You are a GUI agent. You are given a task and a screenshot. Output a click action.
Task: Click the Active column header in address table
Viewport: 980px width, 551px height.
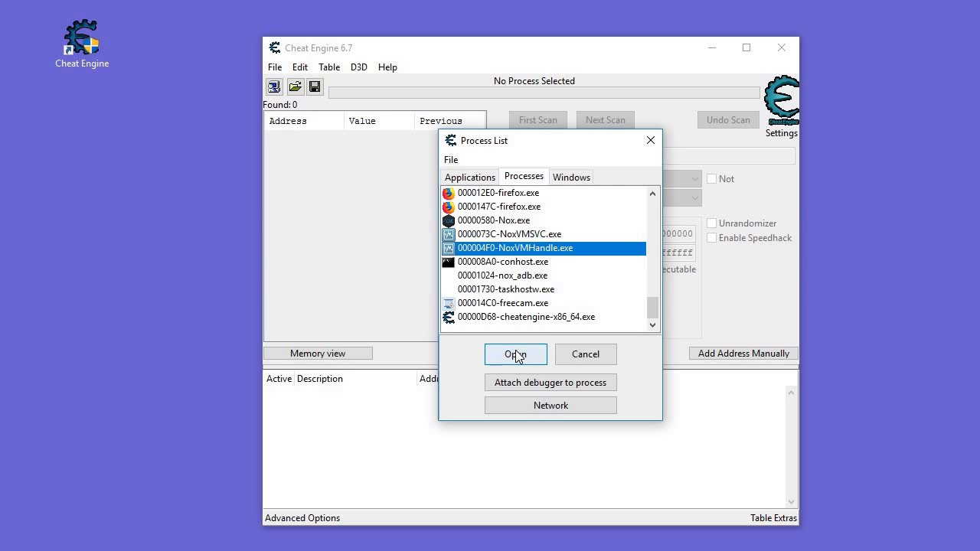point(279,379)
